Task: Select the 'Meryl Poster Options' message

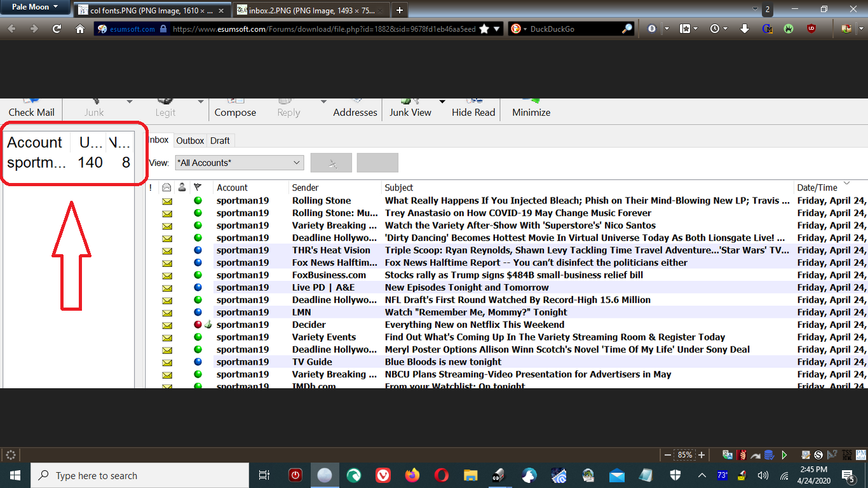Action: (506, 349)
